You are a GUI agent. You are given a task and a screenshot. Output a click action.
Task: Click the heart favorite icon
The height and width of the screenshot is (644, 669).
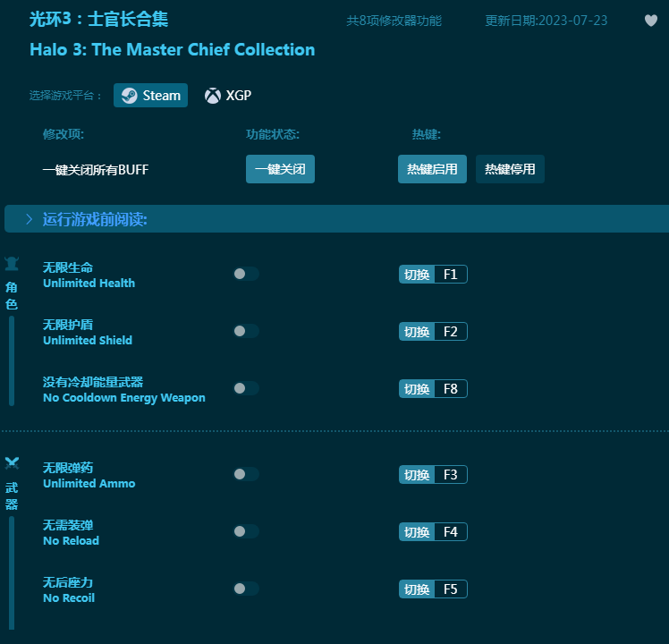[650, 20]
